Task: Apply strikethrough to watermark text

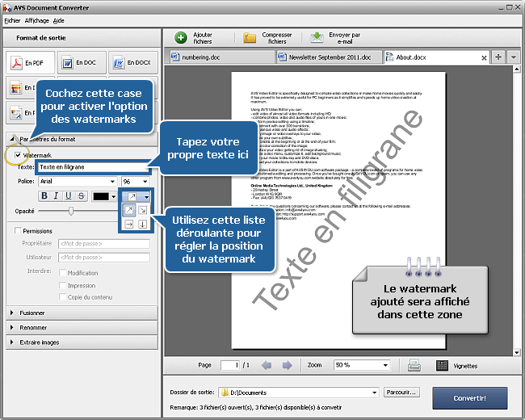Action: tap(81, 196)
